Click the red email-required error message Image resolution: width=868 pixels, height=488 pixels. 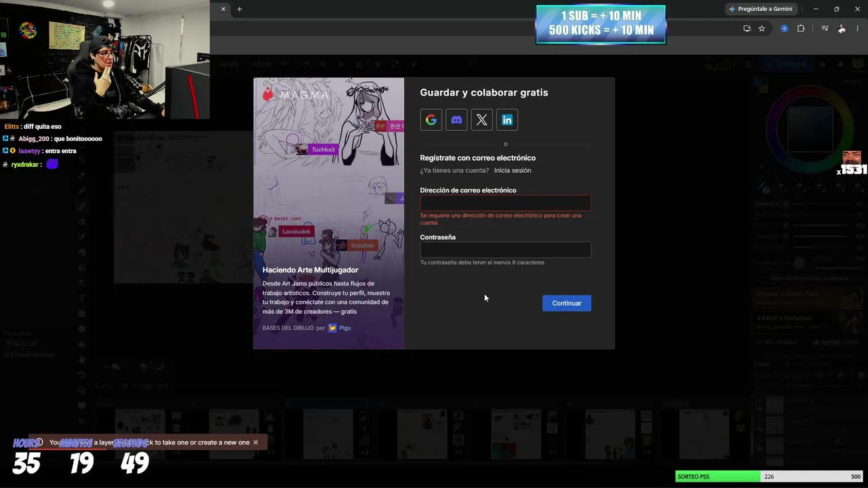500,219
